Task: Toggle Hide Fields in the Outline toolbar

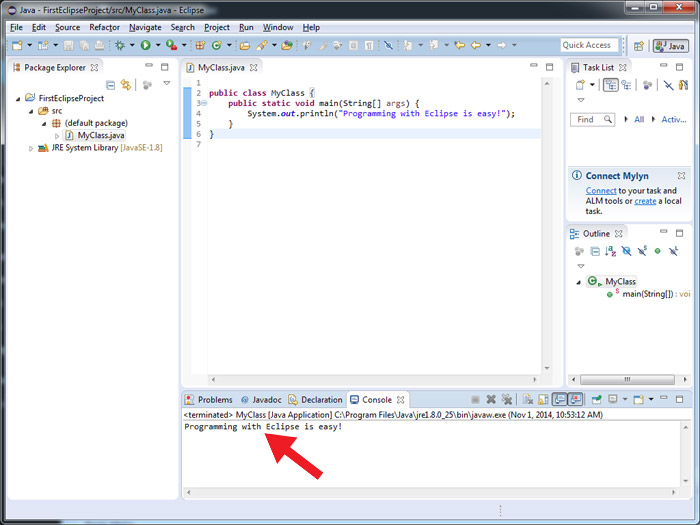Action: pos(626,251)
